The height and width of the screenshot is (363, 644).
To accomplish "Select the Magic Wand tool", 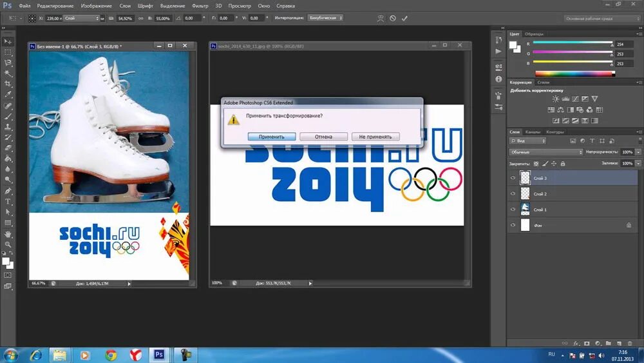I will click(x=8, y=74).
